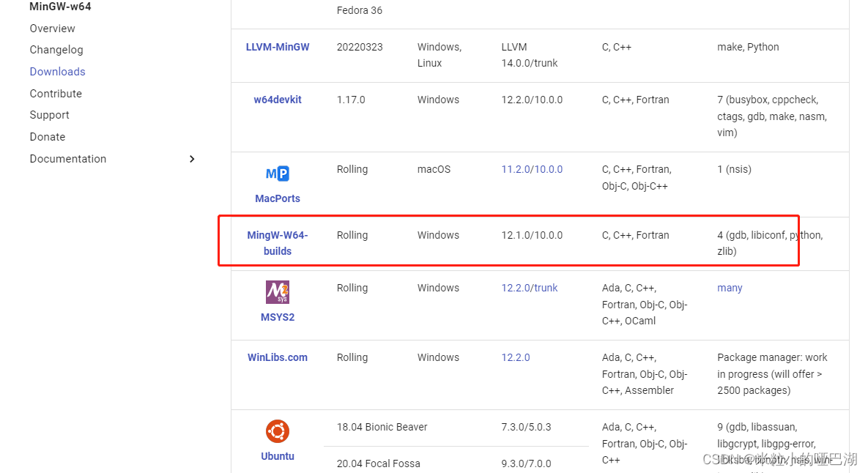Click the 12.2.0/10.0.0 version cell
Image resolution: width=868 pixels, height=473 pixels.
532,100
